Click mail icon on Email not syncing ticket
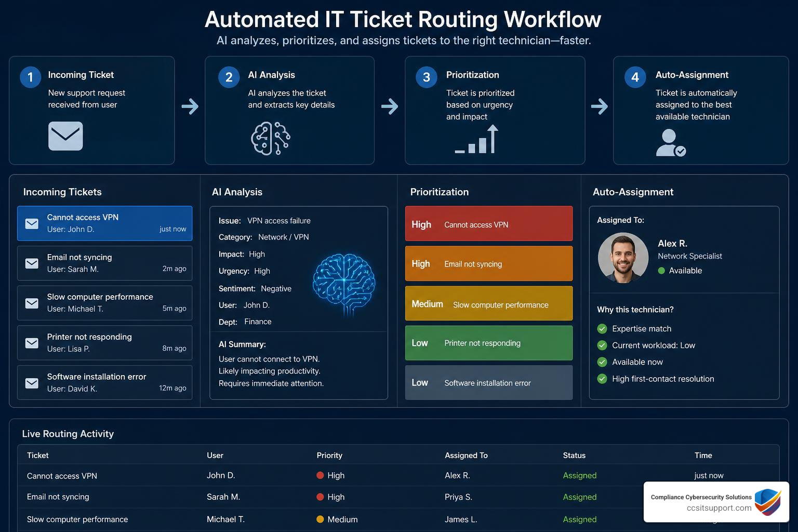 pos(32,263)
